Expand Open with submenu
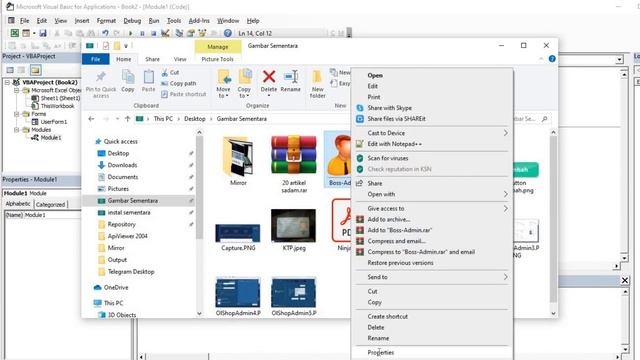640x360 pixels. click(506, 194)
